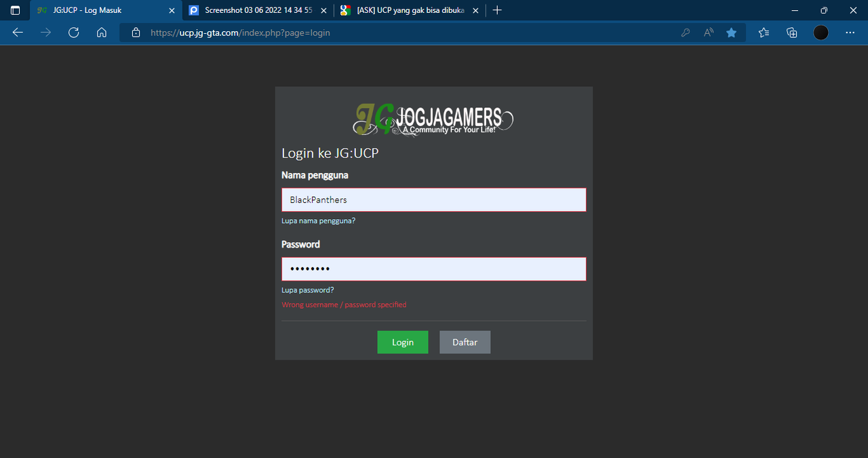The image size is (868, 458).
Task: Click the Nama pengguna username field
Action: [x=434, y=199]
